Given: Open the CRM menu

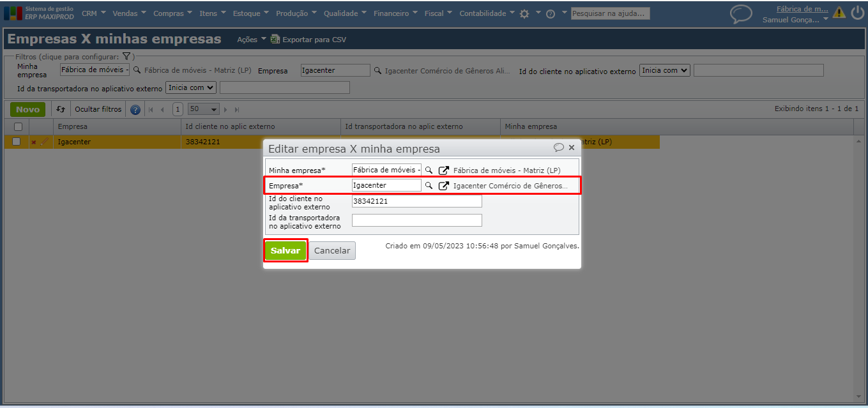Looking at the screenshot, I should (x=93, y=13).
